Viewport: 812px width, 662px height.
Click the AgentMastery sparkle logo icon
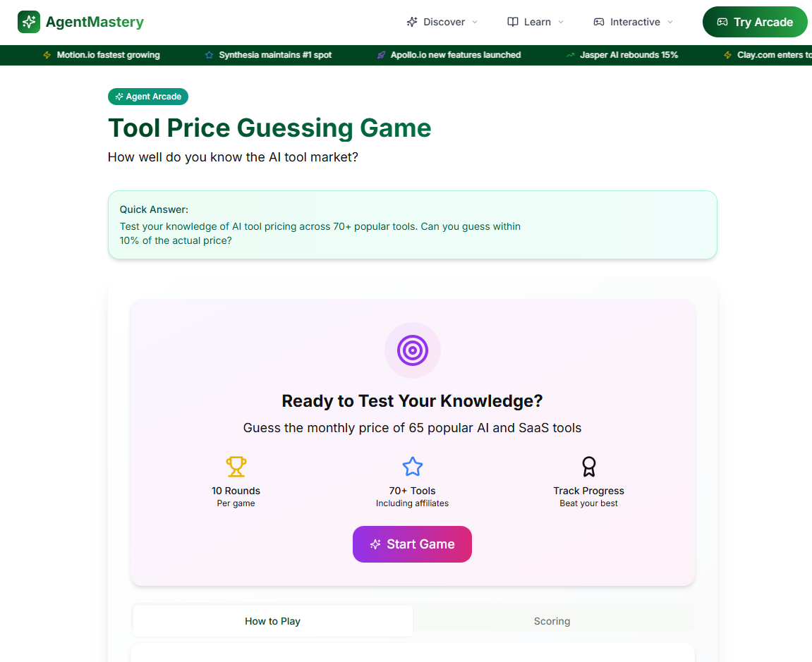click(29, 22)
